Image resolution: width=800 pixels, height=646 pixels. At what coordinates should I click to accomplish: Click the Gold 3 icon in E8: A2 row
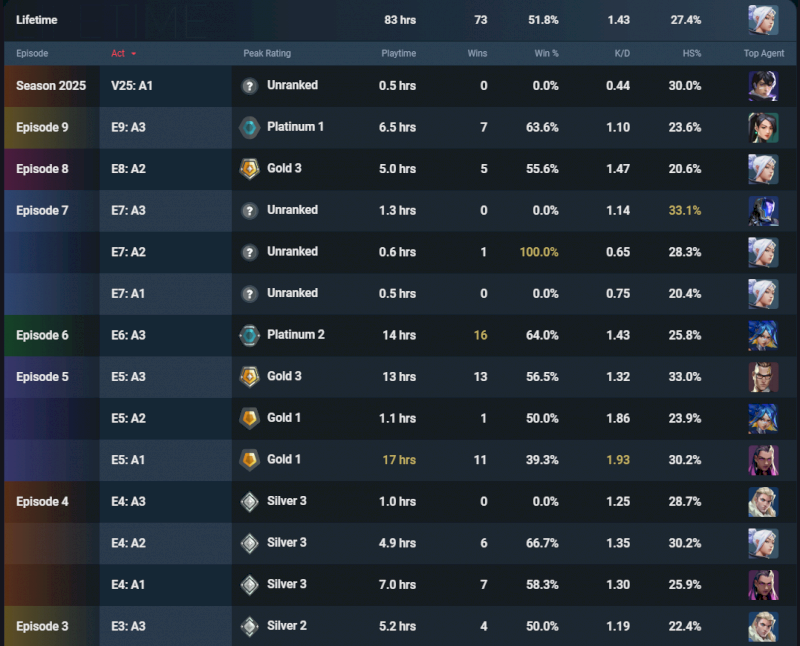[x=249, y=169]
